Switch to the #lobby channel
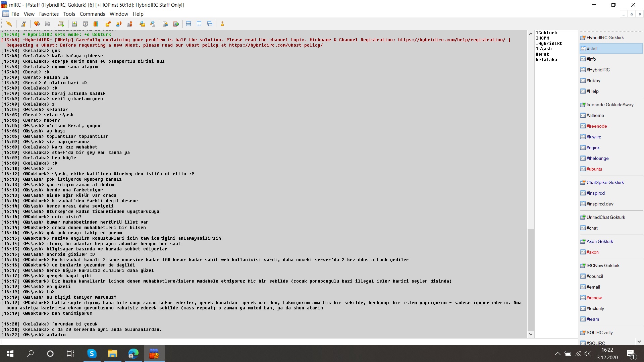The width and height of the screenshot is (644, 362). point(611,80)
